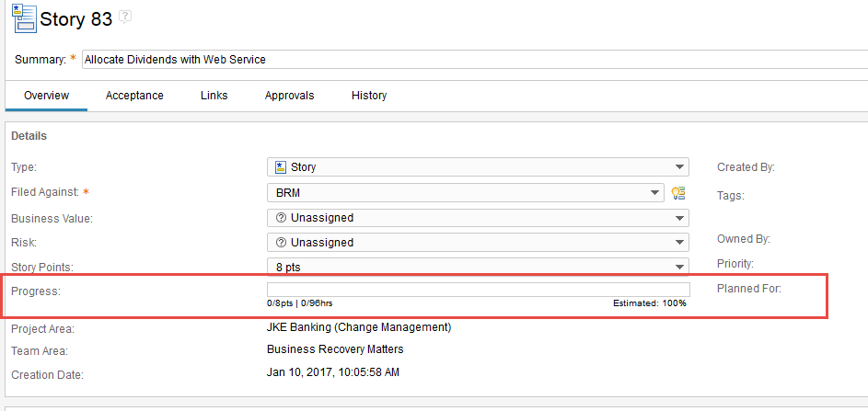The image size is (868, 411).
Task: Open the Business Value dropdown arrow
Action: (x=680, y=218)
